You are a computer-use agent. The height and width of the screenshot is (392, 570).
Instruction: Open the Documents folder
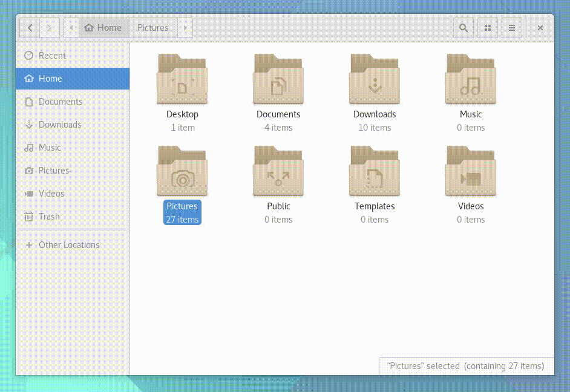(x=278, y=79)
